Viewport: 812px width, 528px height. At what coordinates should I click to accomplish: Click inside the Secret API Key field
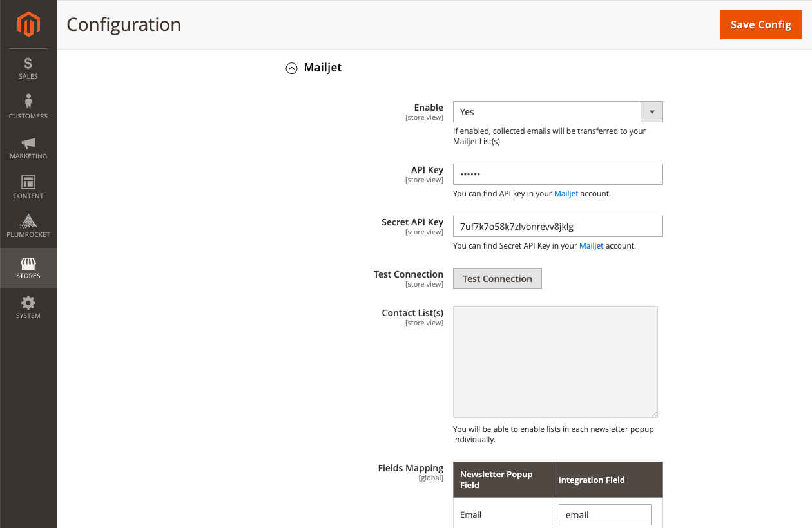557,226
